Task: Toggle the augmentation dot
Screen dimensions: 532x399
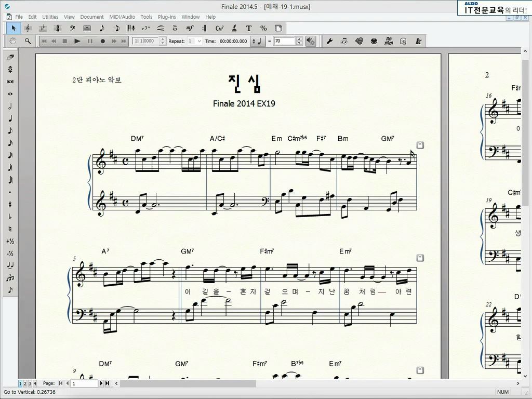Action: pos(10,192)
